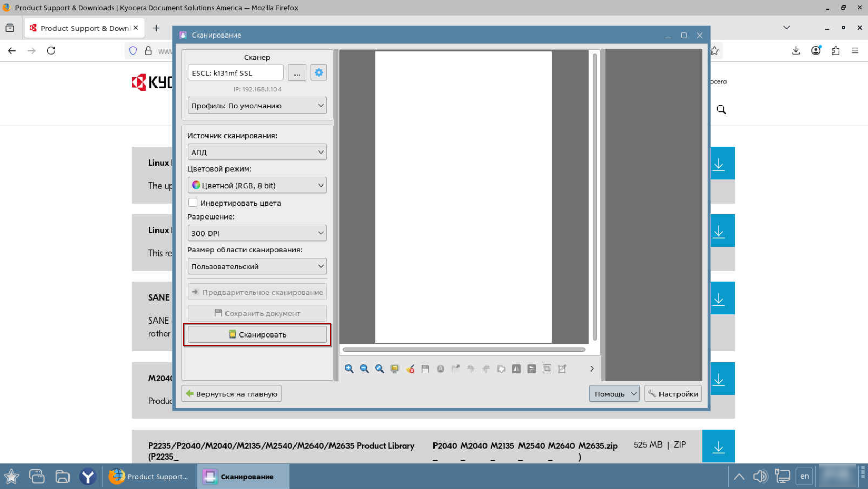Screen dimensions: 868x489
Task: Expand the Источник сканирования АПД dropdown
Action: (x=257, y=152)
